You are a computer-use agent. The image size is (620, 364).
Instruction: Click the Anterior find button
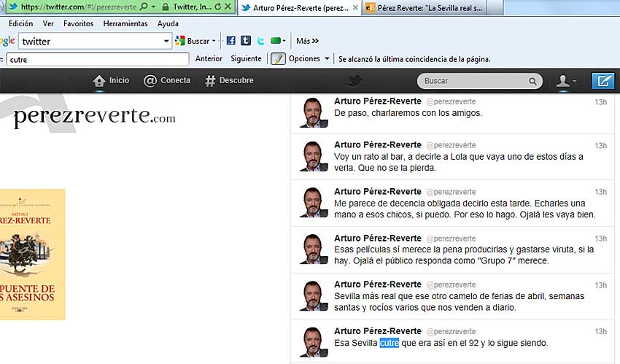click(x=209, y=59)
